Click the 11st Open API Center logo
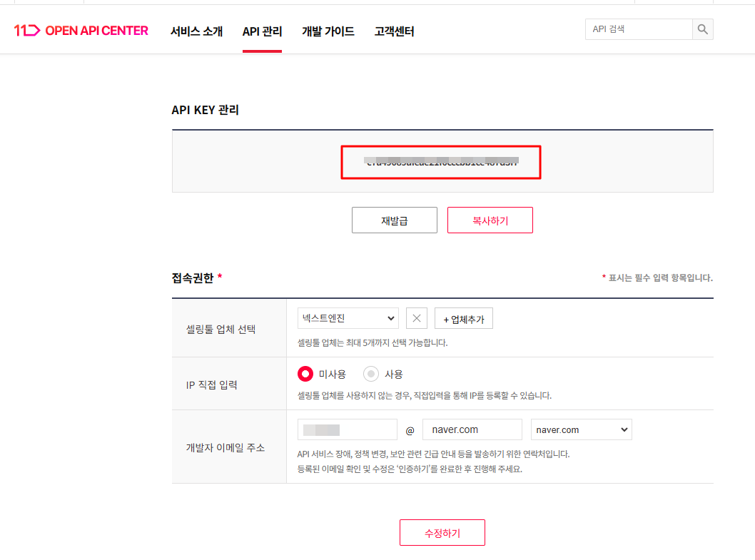Viewport: 755px width, 560px height. point(81,31)
